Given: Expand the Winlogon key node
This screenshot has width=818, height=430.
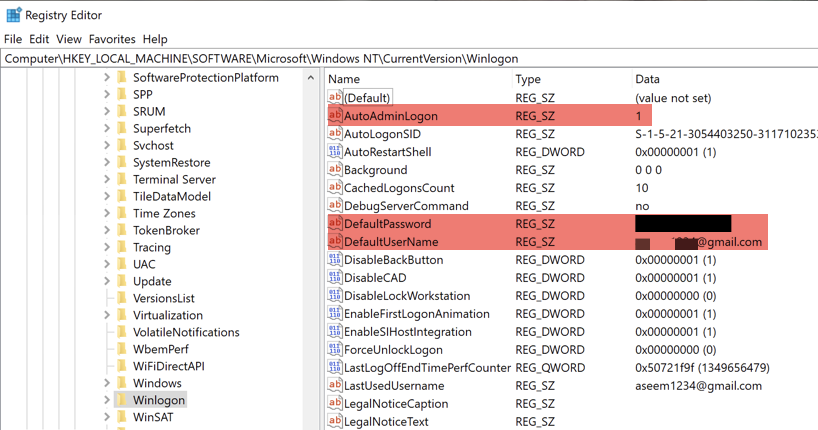Looking at the screenshot, I should point(107,400).
